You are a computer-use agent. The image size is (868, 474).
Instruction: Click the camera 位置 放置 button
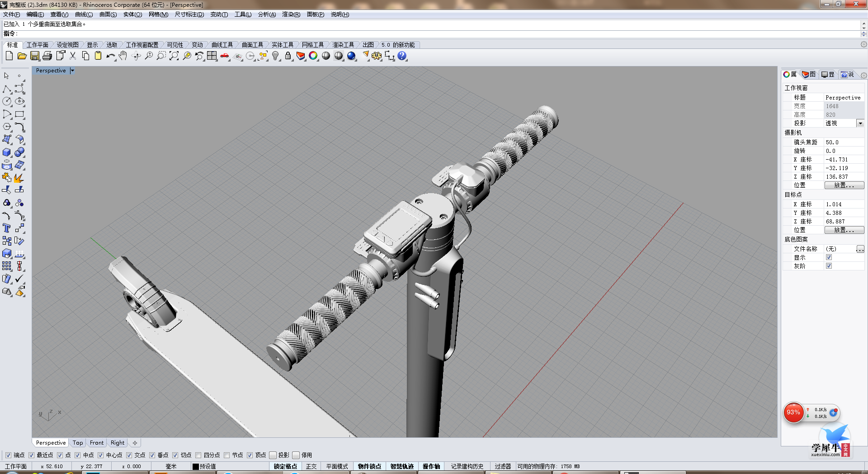coord(844,185)
